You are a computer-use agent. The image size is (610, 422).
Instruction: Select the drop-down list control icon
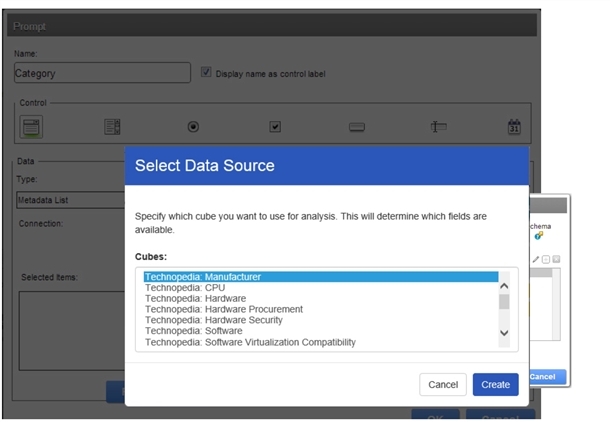(x=31, y=127)
